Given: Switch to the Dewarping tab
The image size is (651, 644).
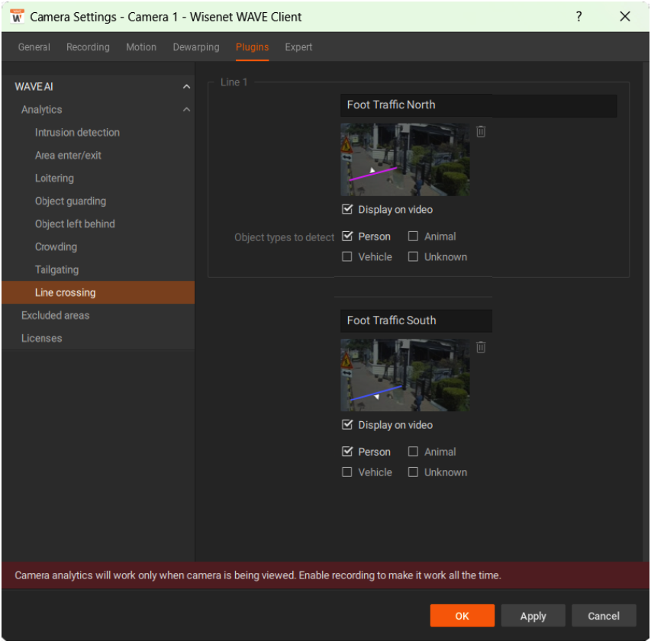Looking at the screenshot, I should [196, 47].
